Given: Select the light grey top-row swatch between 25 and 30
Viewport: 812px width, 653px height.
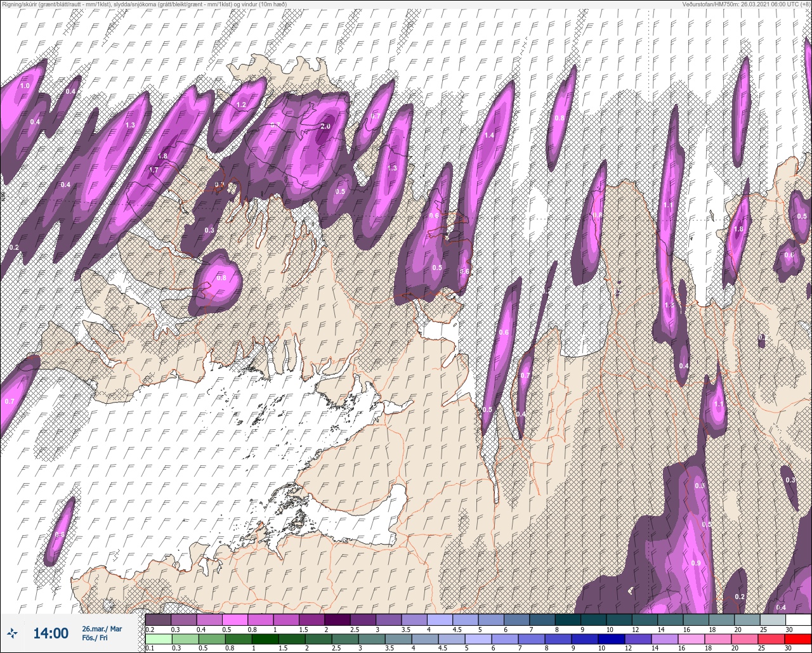Looking at the screenshot, I should point(773,619).
